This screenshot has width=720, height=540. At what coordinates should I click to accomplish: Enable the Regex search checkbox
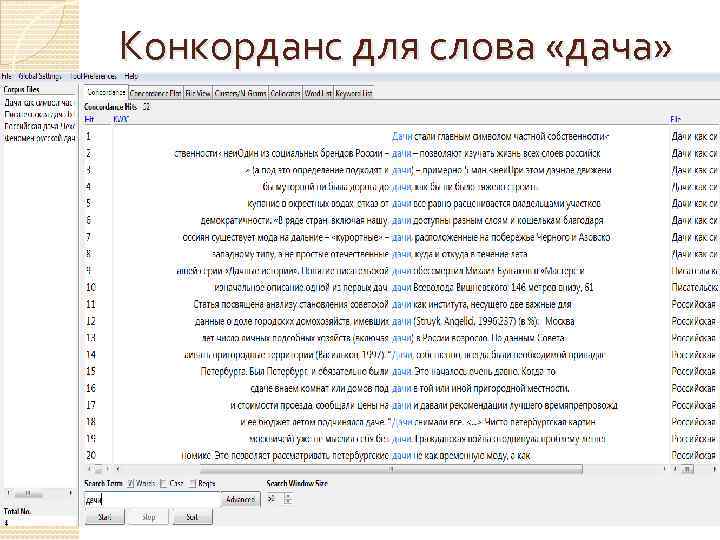(192, 484)
